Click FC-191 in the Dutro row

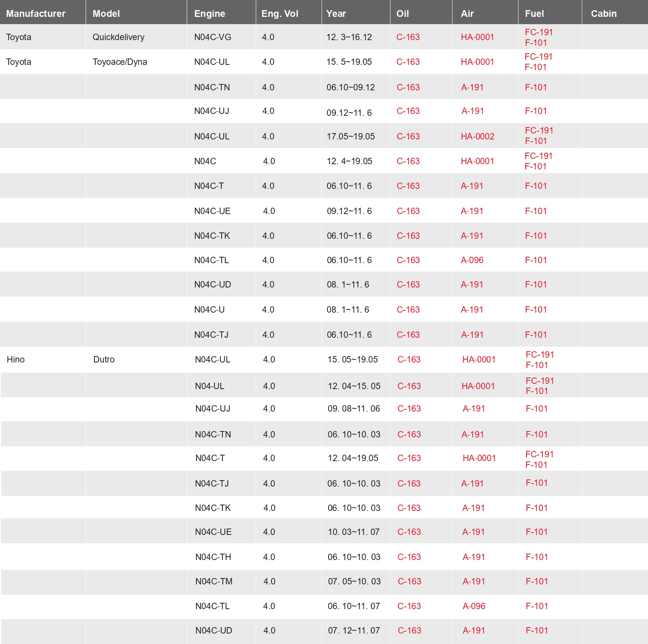[x=540, y=355]
